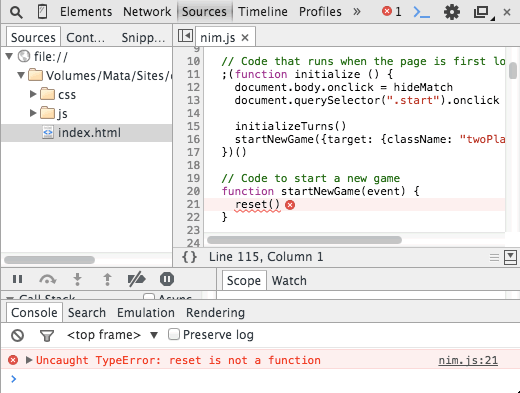Viewport: 520px width, 393px height.
Task: Click line number 21 in gutter
Action: (x=193, y=204)
